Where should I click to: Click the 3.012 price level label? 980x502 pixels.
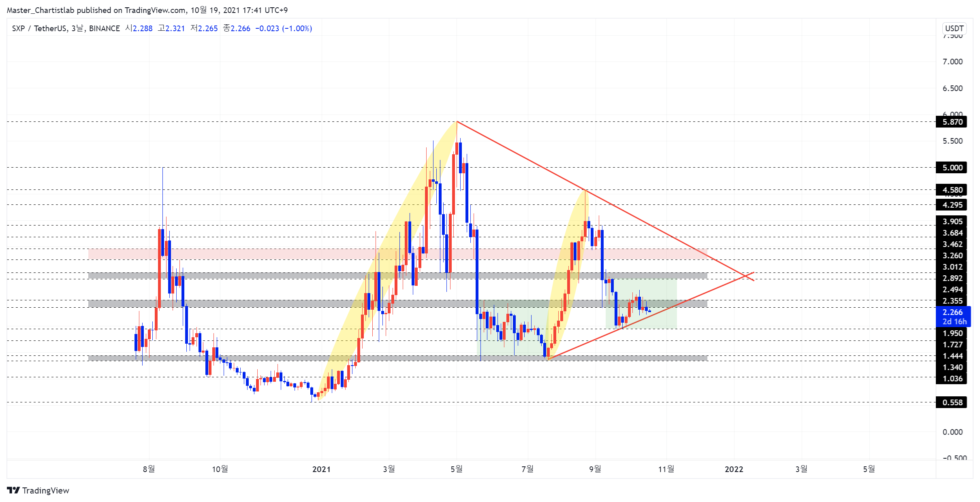coord(951,267)
